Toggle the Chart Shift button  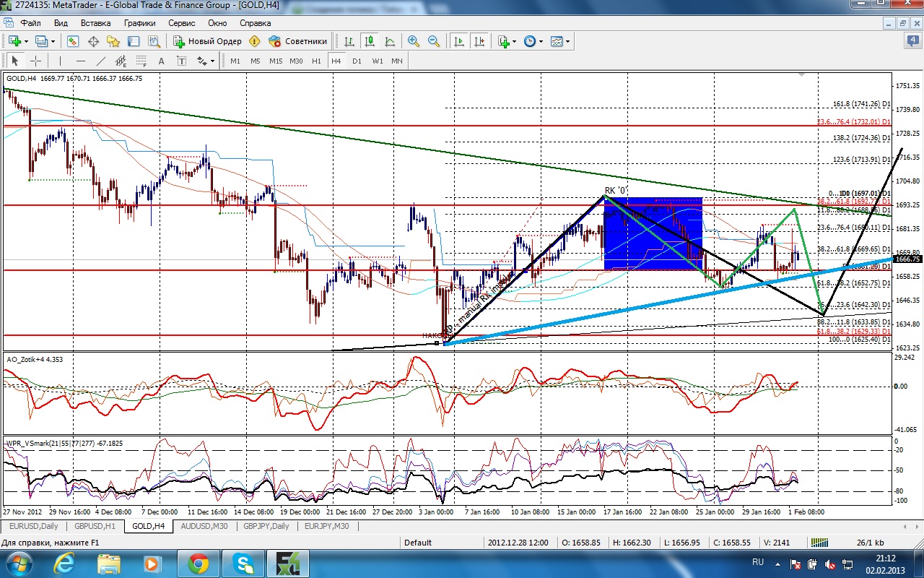tap(479, 41)
